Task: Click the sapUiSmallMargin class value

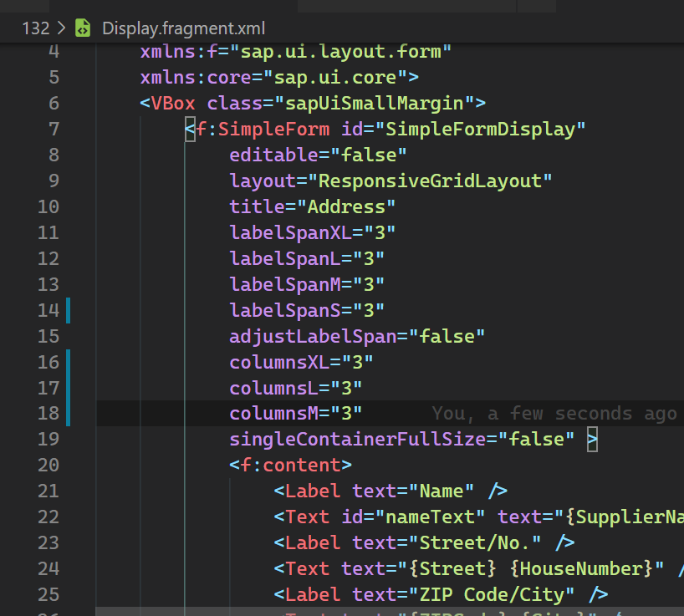Action: point(375,104)
